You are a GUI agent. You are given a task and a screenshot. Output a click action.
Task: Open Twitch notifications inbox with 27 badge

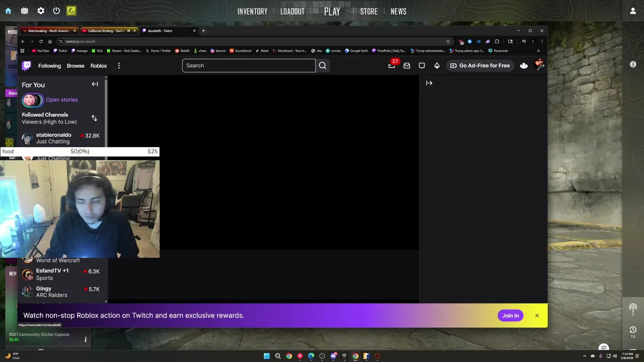coord(392,65)
